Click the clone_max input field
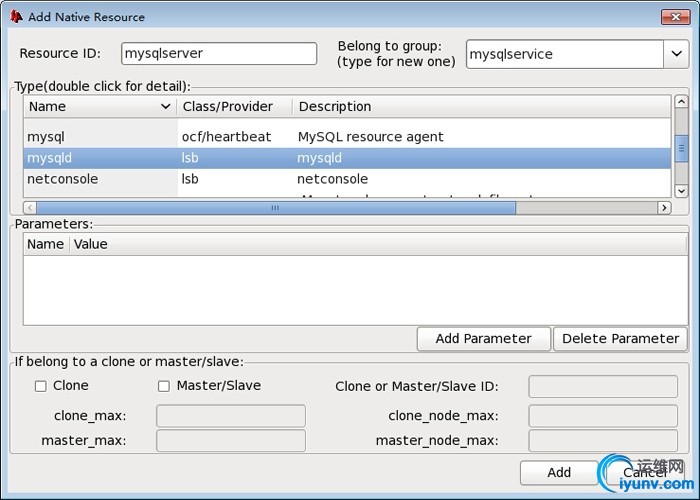Screen dimensions: 700x500 231,416
